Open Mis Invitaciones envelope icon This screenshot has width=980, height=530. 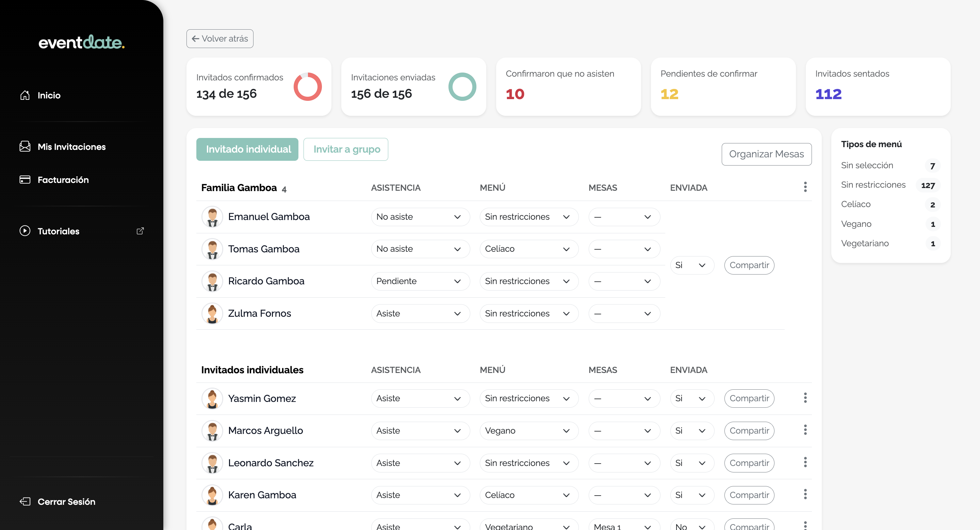pyautogui.click(x=25, y=146)
